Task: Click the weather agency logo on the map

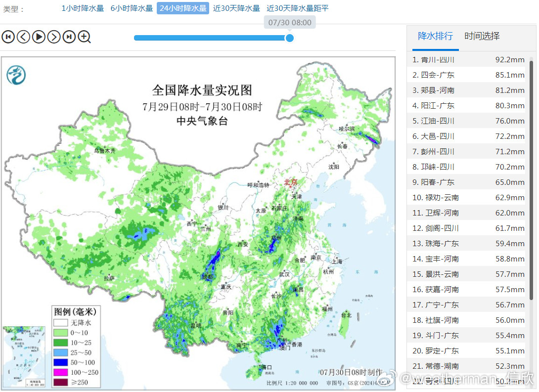Action: click(16, 75)
